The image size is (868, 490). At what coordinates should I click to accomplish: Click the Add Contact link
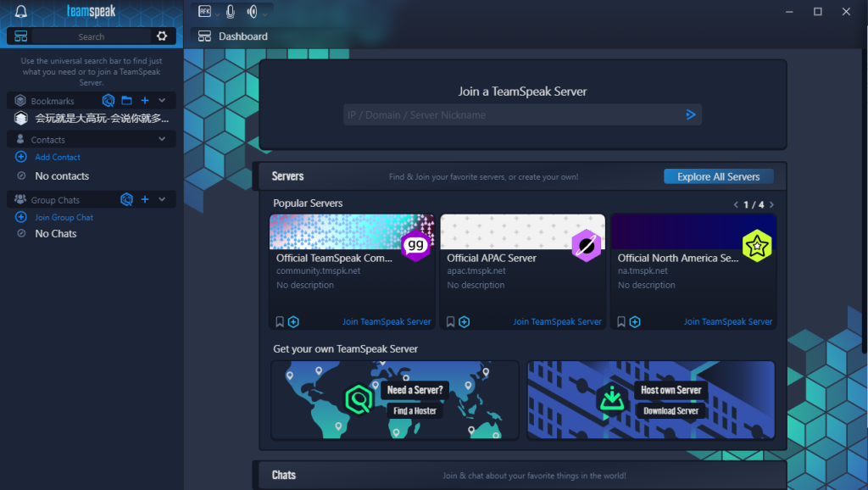click(58, 158)
